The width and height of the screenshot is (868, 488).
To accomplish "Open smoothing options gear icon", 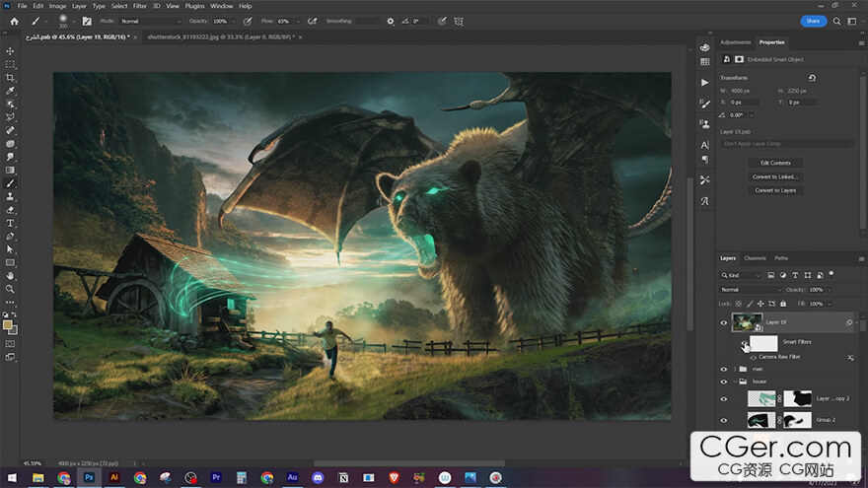I will (391, 21).
